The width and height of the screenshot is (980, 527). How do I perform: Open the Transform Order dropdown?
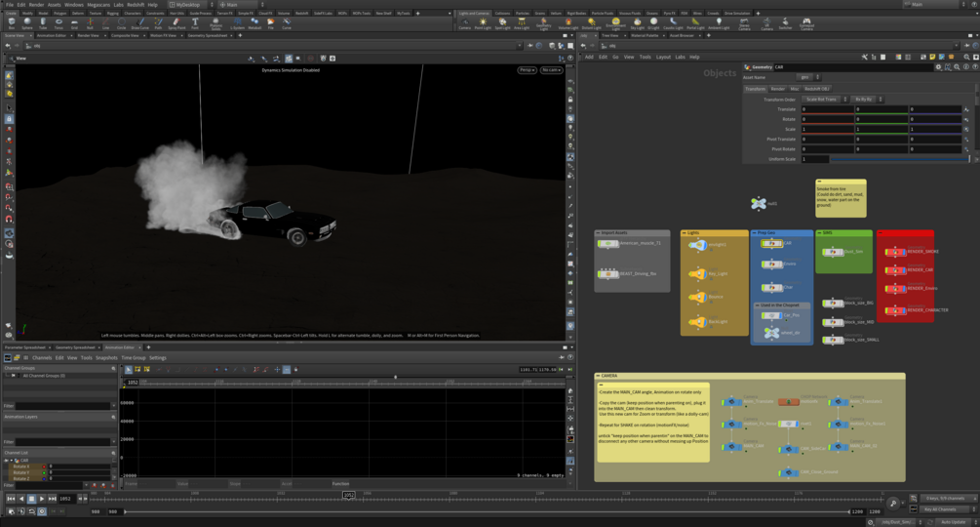(x=824, y=100)
